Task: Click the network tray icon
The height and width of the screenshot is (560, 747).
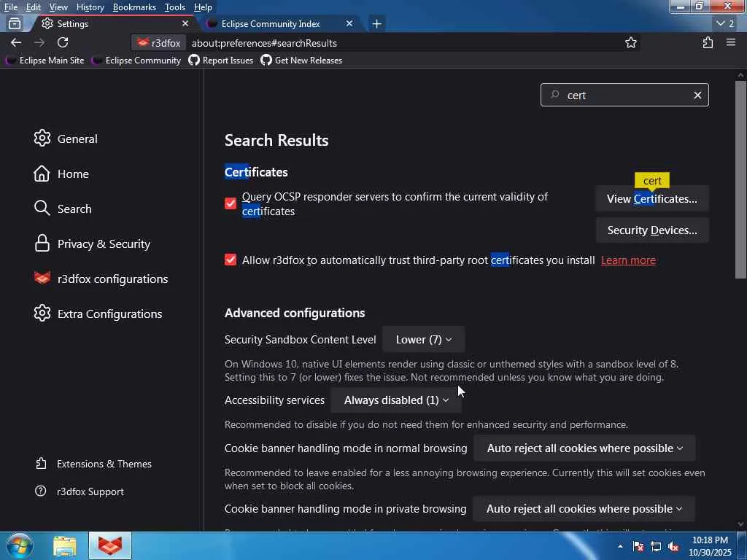Action: [656, 547]
